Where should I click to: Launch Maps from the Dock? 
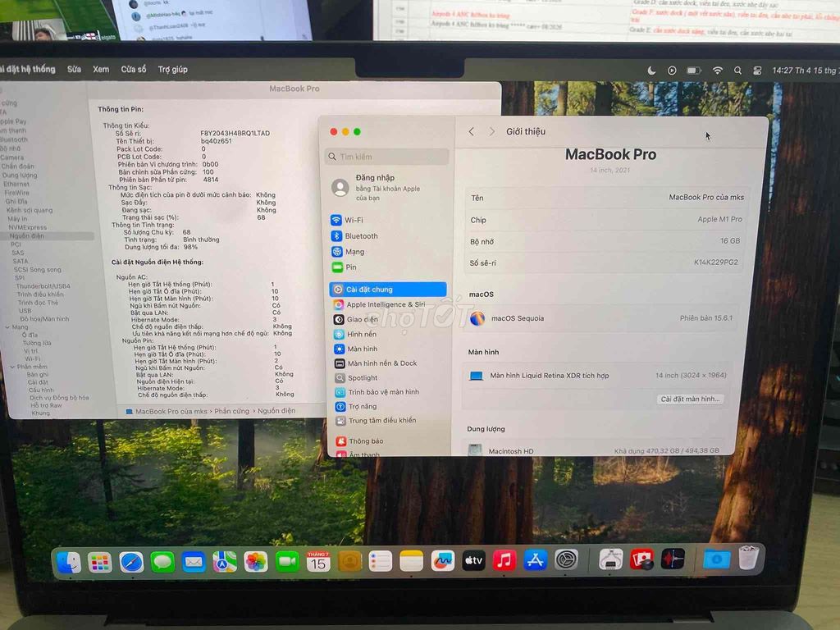pos(225,562)
